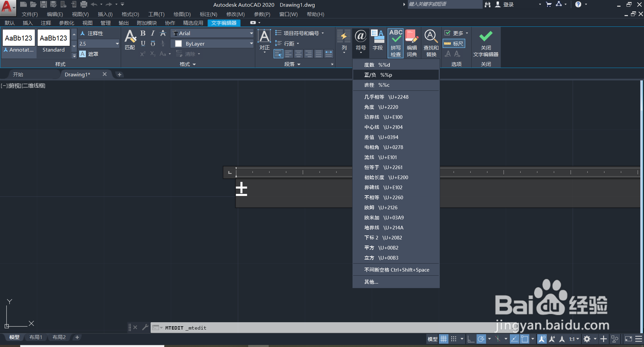Image resolution: width=644 pixels, height=347 pixels.
Task: Click the MTEDIT command line input
Action: pos(235,328)
